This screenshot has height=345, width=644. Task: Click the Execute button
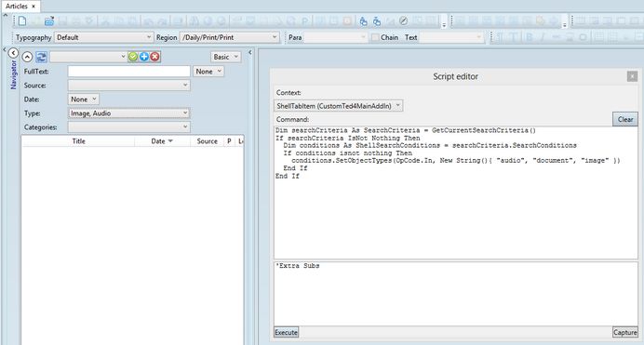coord(287,332)
